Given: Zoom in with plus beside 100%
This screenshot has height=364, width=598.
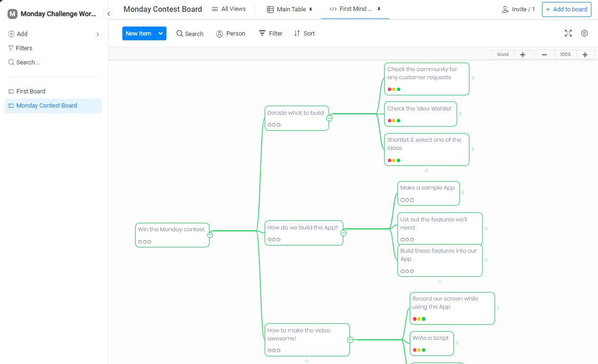Looking at the screenshot, I should 585,55.
